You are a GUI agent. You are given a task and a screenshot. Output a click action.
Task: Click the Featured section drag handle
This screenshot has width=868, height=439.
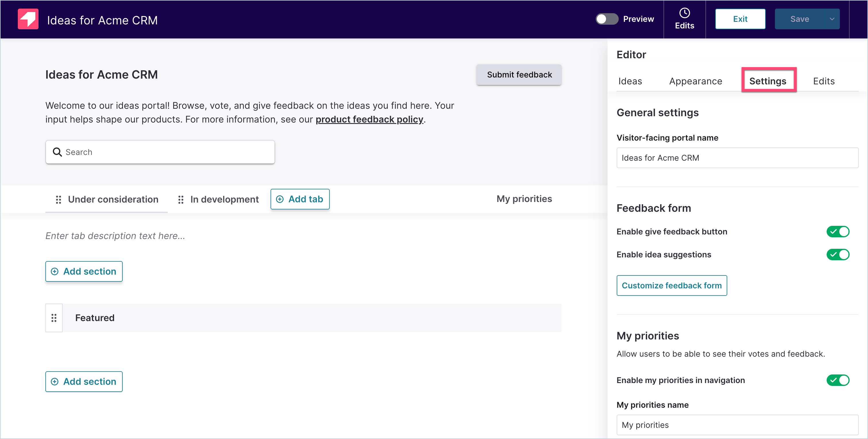coord(54,318)
